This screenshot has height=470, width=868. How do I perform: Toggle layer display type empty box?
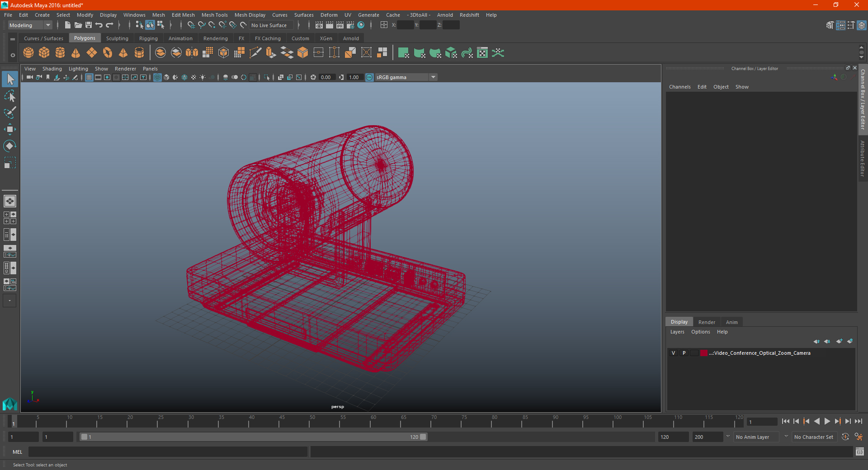pos(694,353)
